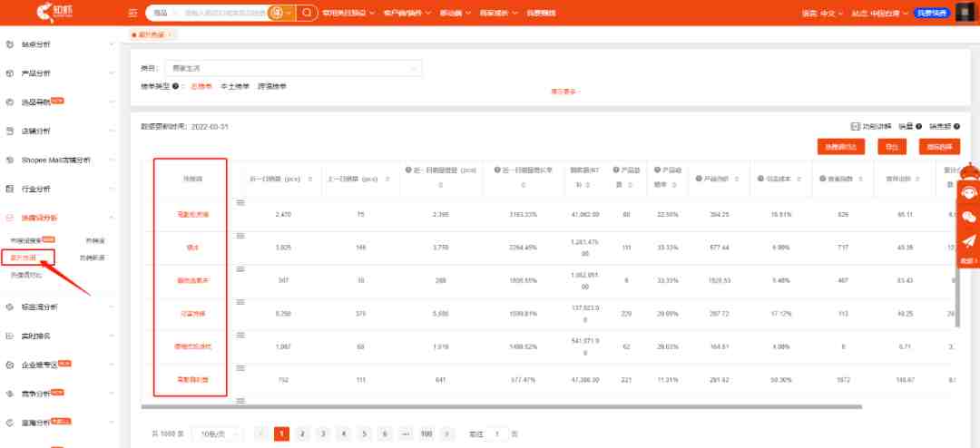
Task: Open the 10条/页 page size dropdown
Action: pyautogui.click(x=218, y=433)
